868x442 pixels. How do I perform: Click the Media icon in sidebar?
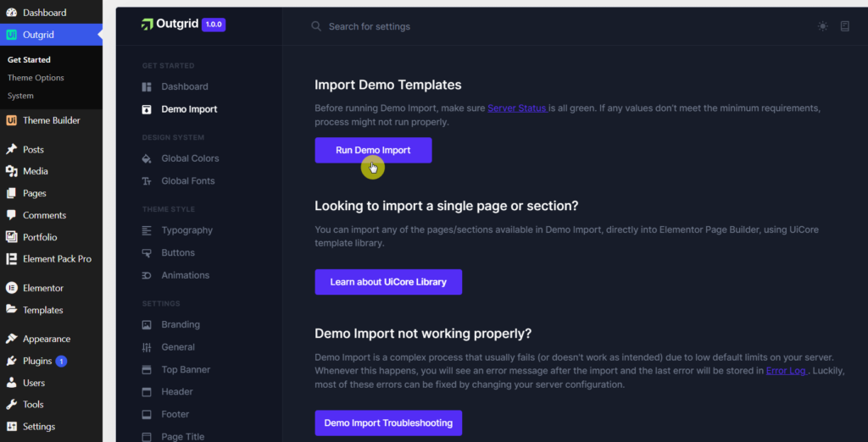click(x=11, y=172)
